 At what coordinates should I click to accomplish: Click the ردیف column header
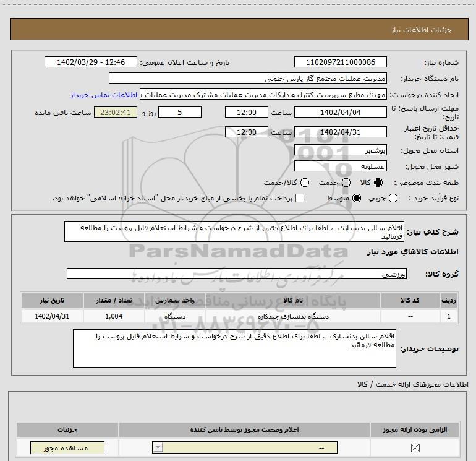(449, 300)
